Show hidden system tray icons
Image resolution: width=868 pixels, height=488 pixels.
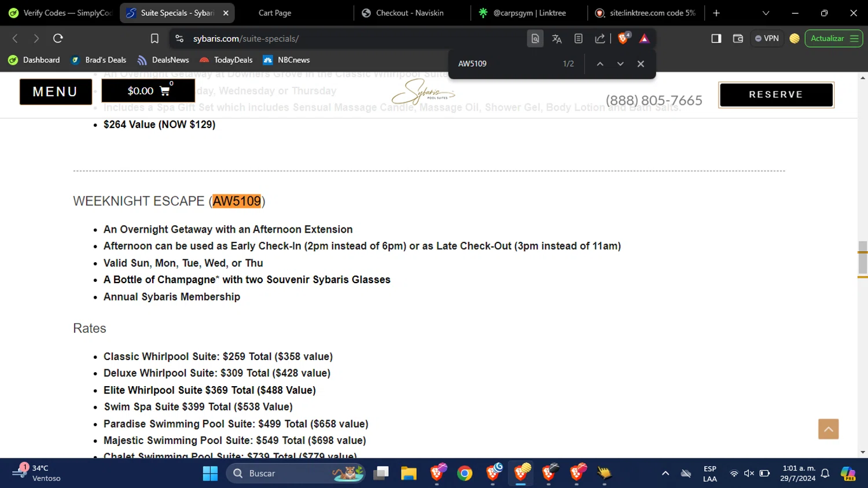(x=665, y=474)
